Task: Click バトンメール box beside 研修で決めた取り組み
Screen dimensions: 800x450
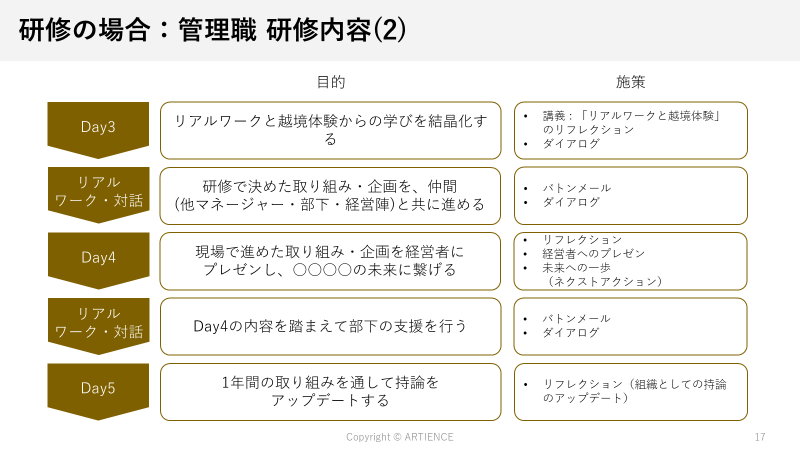Action: point(631,195)
